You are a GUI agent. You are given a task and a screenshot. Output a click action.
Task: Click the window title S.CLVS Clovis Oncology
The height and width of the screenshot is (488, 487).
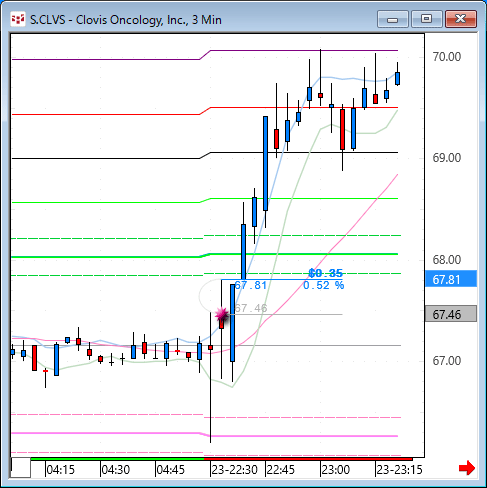pos(126,20)
